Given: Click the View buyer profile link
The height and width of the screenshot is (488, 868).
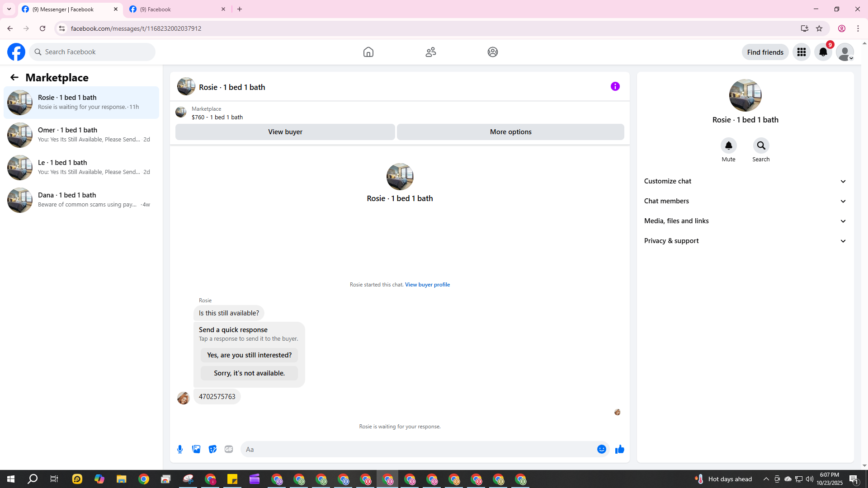Looking at the screenshot, I should (427, 285).
